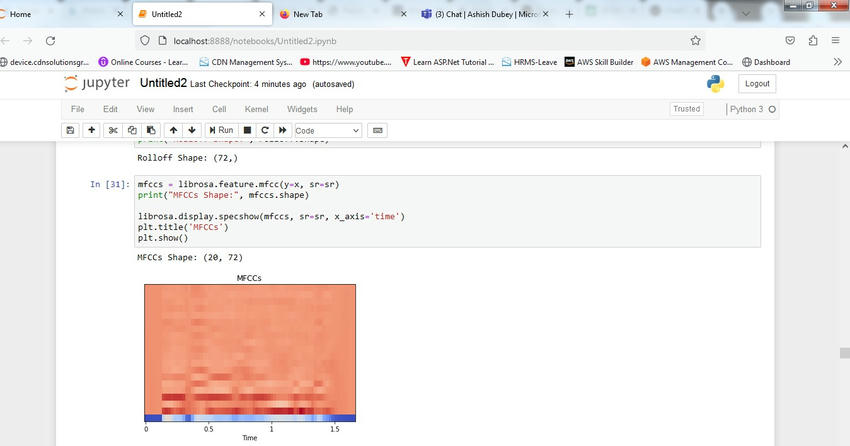Open the Dashboard bookmark
Screen dimensions: 850x446
(766, 62)
